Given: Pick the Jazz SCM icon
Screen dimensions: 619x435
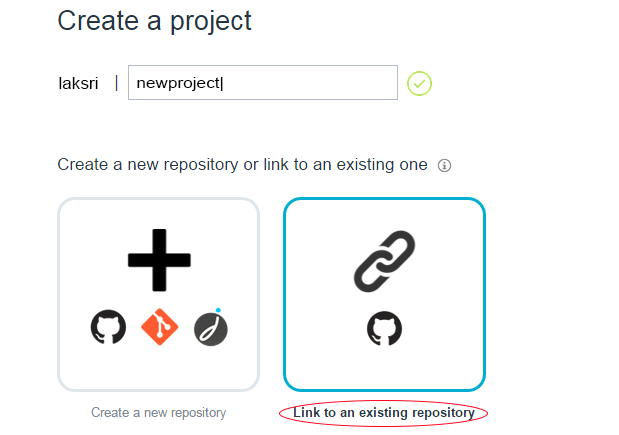Looking at the screenshot, I should 211,329.
